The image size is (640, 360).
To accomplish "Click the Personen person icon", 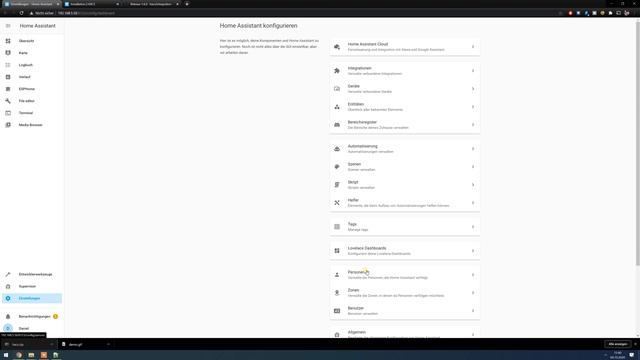I will coord(337,275).
